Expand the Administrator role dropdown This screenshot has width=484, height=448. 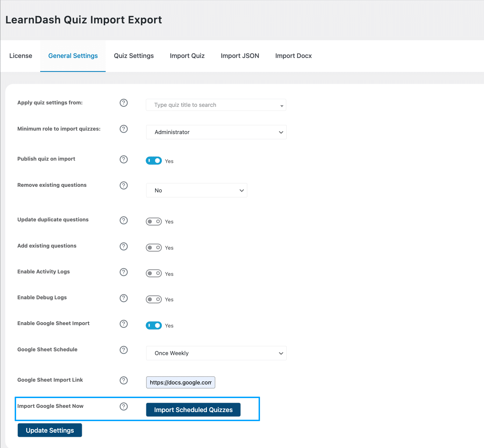coord(216,132)
